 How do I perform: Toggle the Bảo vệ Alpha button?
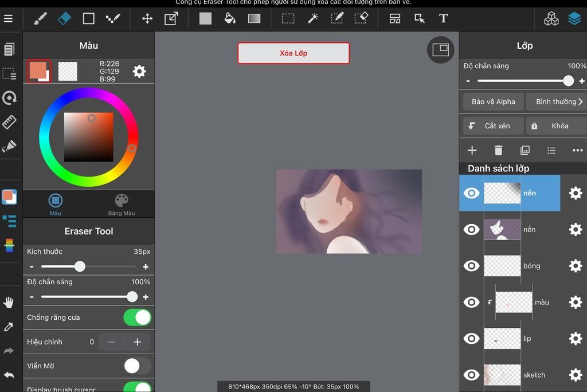(x=493, y=102)
